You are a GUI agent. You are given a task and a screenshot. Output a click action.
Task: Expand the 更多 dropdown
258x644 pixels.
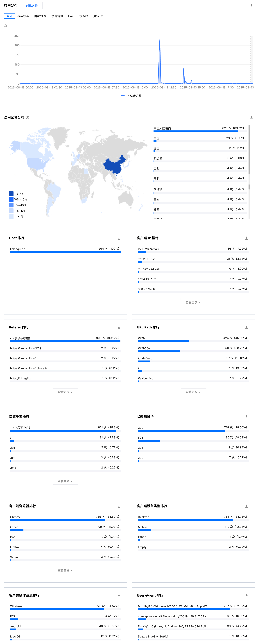tap(98, 16)
